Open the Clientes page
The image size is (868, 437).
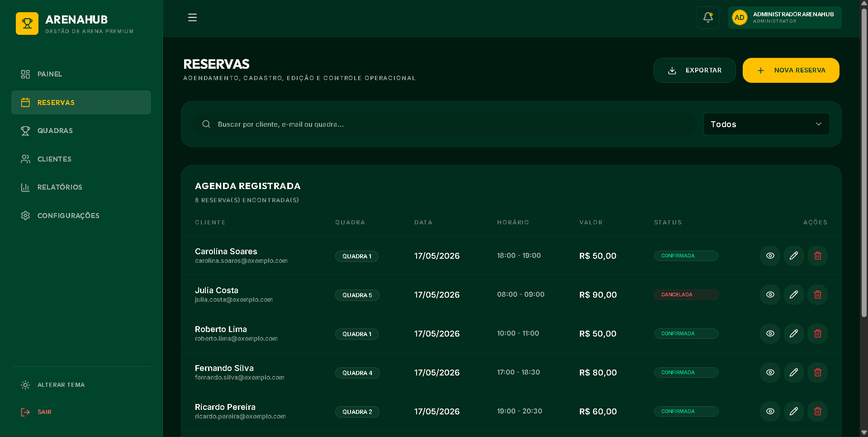point(81,159)
